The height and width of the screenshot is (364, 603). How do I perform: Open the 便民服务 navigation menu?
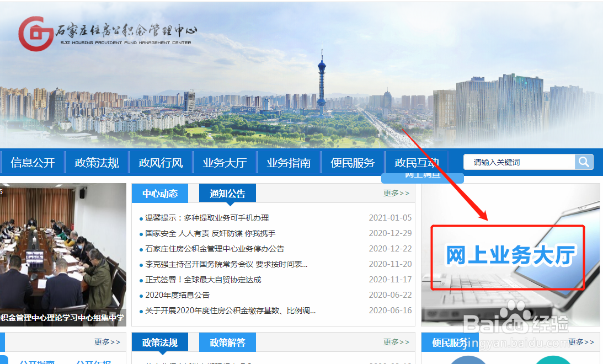353,162
